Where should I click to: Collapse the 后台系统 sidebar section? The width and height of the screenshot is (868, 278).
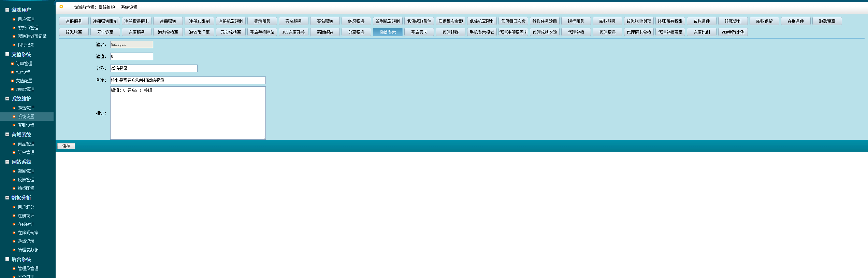[7, 259]
